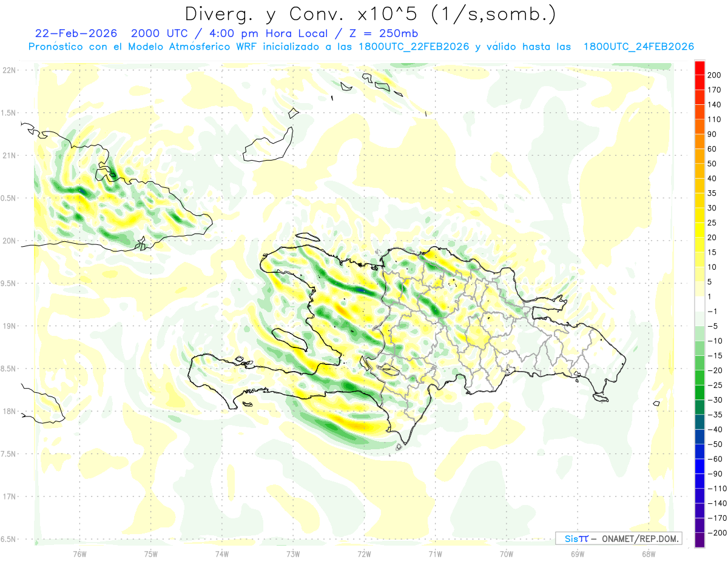Click the '21N' latitude label
The height and width of the screenshot is (562, 728).
(8, 155)
